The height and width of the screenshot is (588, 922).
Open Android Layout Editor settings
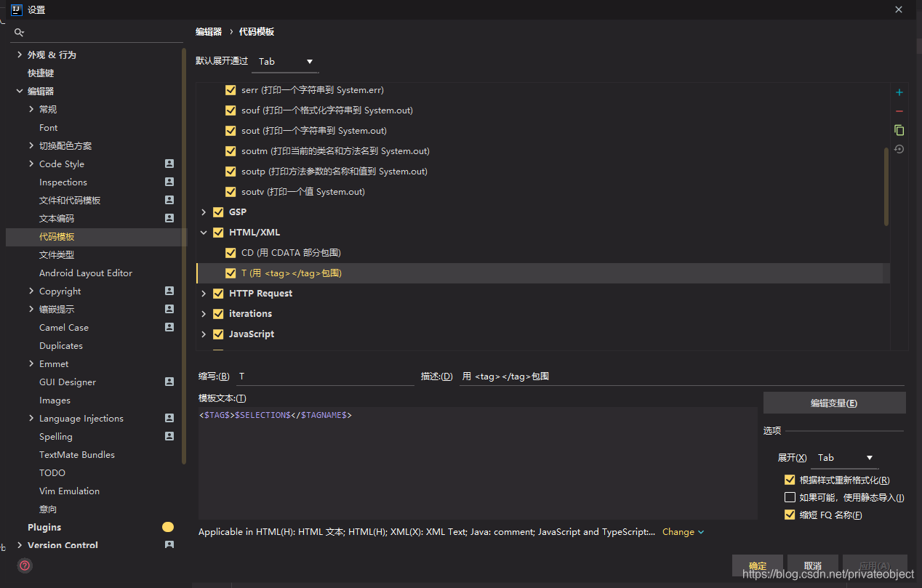point(86,273)
